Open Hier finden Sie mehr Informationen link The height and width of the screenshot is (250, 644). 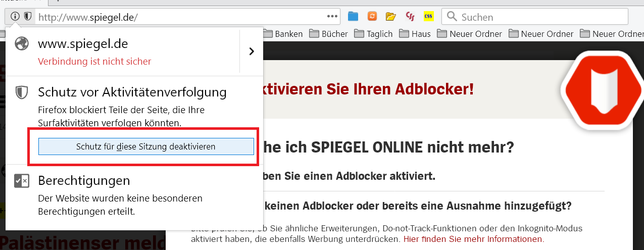click(474, 239)
